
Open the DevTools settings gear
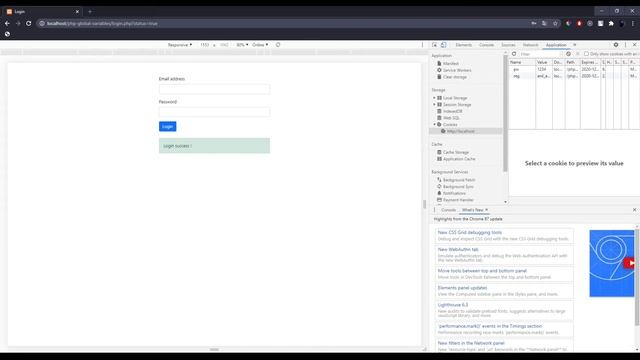pos(616,45)
